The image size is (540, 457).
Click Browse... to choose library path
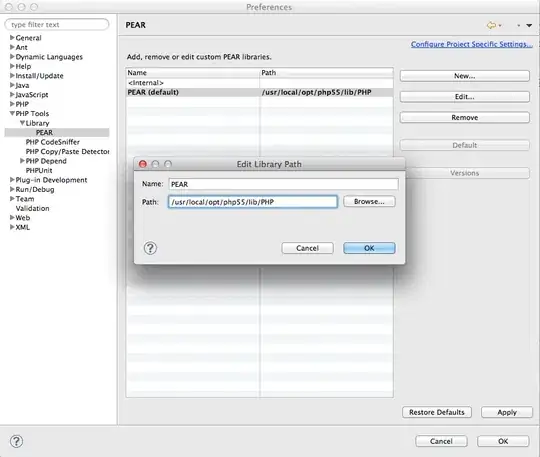pyautogui.click(x=369, y=201)
